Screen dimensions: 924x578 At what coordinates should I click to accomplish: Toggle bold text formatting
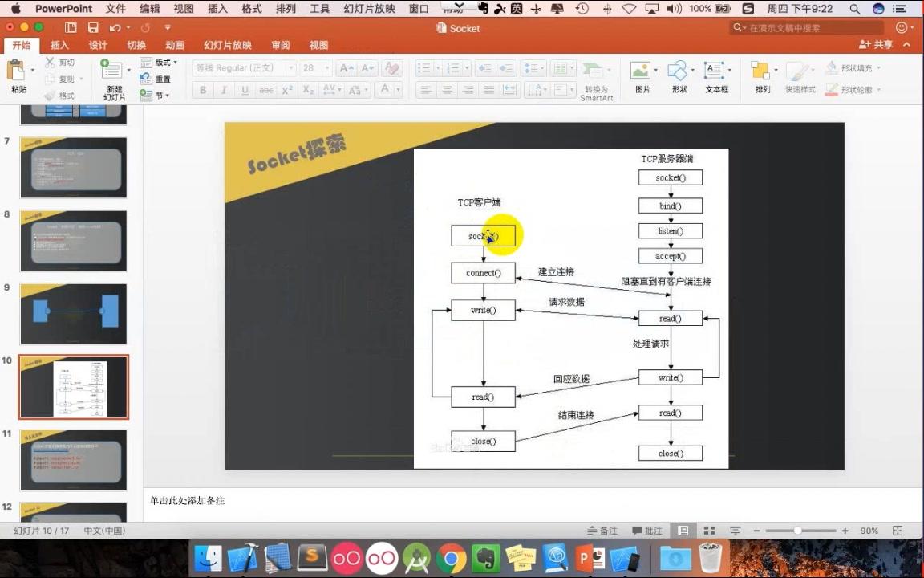coord(201,90)
